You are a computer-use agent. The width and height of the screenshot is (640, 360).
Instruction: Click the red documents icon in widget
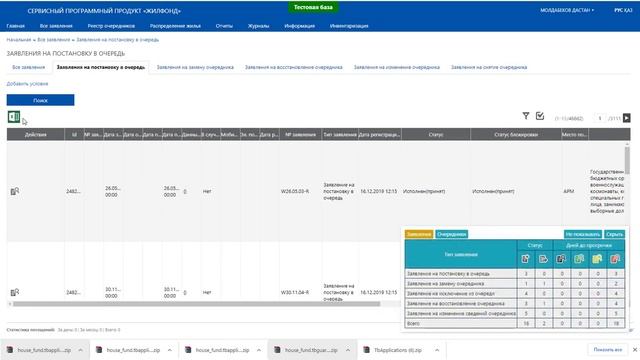(615, 259)
